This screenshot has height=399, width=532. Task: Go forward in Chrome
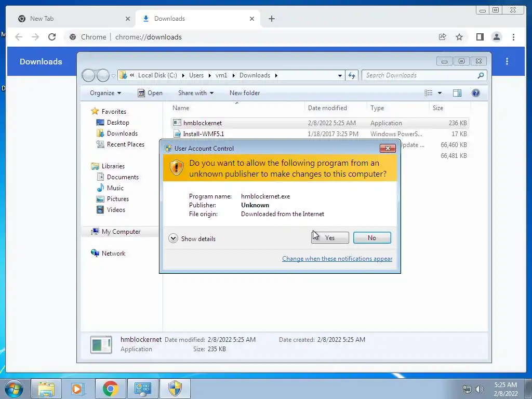coord(35,37)
